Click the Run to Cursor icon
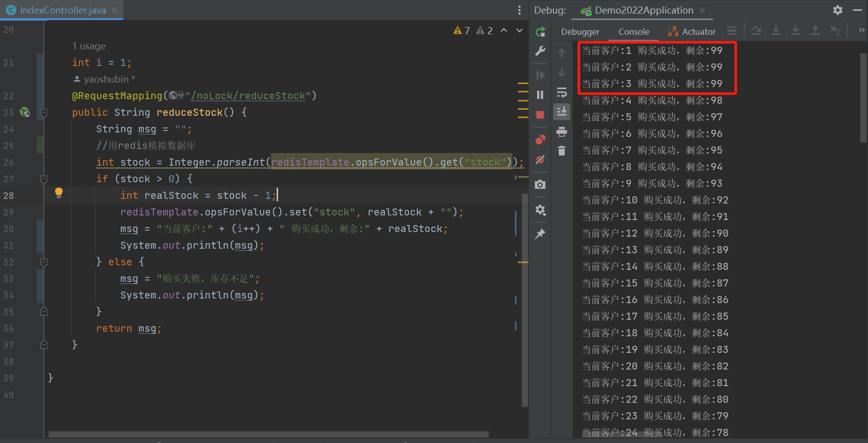Screen dimensions: 868x443 835,31
